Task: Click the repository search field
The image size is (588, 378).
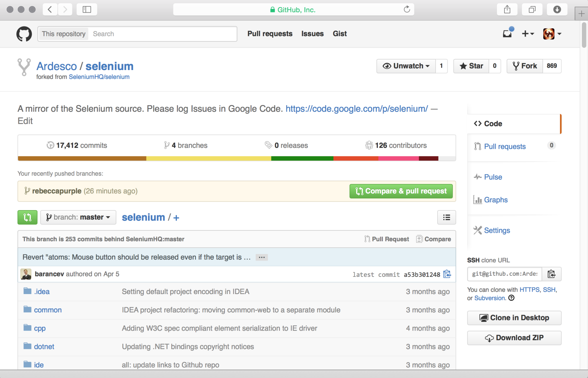Action: [x=163, y=34]
